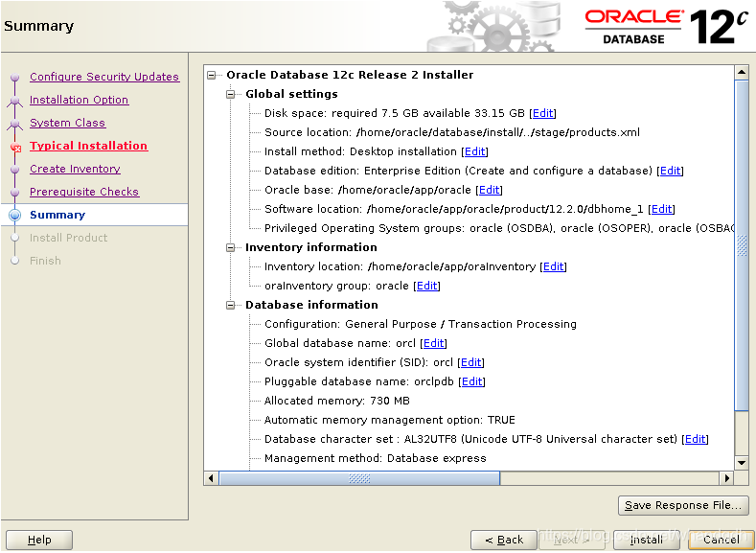Screen dimensions: 756x553
Task: Edit the Install method setting
Action: (x=474, y=151)
